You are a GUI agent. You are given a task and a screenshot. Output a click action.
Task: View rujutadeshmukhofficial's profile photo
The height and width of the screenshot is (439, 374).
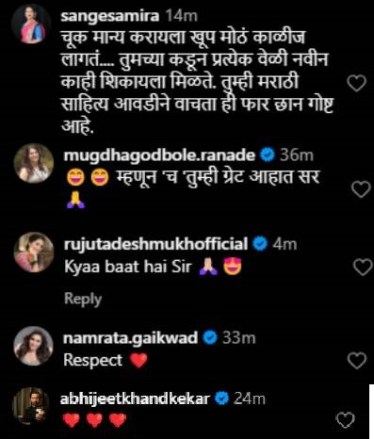(x=33, y=252)
